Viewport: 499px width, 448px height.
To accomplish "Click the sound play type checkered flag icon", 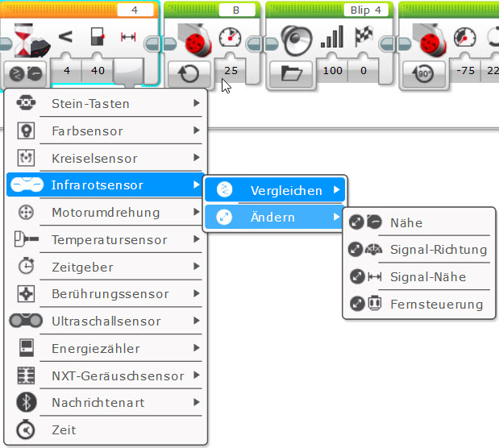I will 363,35.
